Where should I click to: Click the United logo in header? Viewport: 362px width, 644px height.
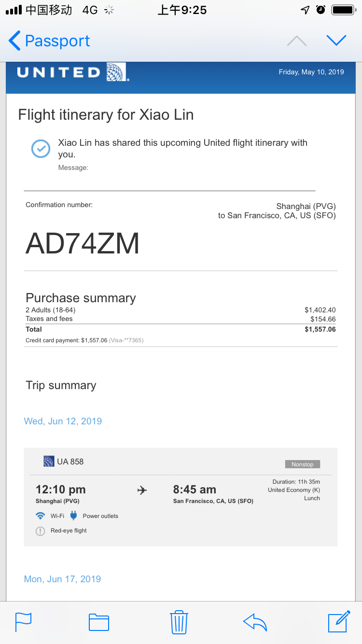pos(72,72)
